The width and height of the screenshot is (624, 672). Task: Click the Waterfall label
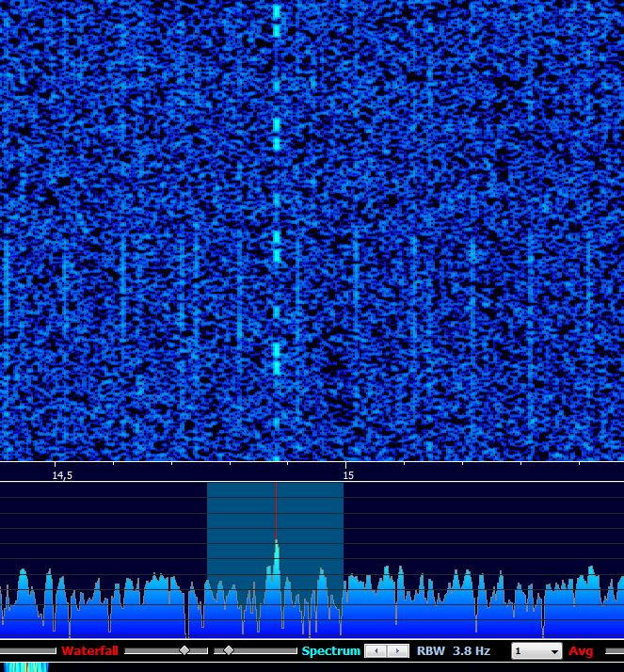pyautogui.click(x=89, y=650)
